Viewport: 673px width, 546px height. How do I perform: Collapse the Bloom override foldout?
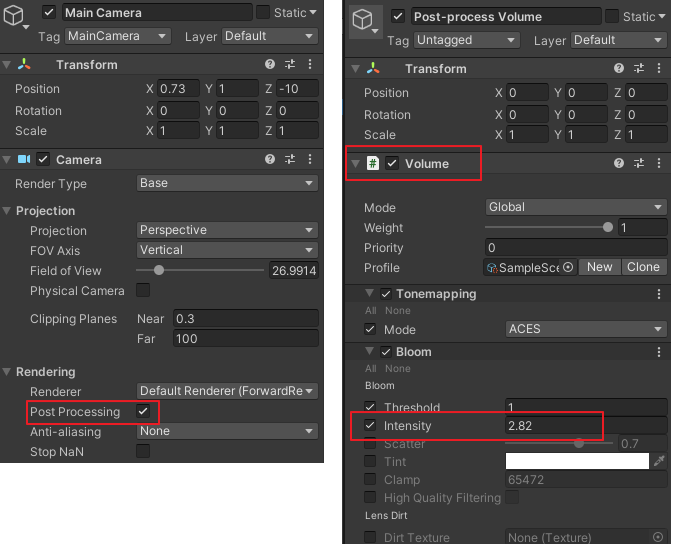[x=370, y=351]
